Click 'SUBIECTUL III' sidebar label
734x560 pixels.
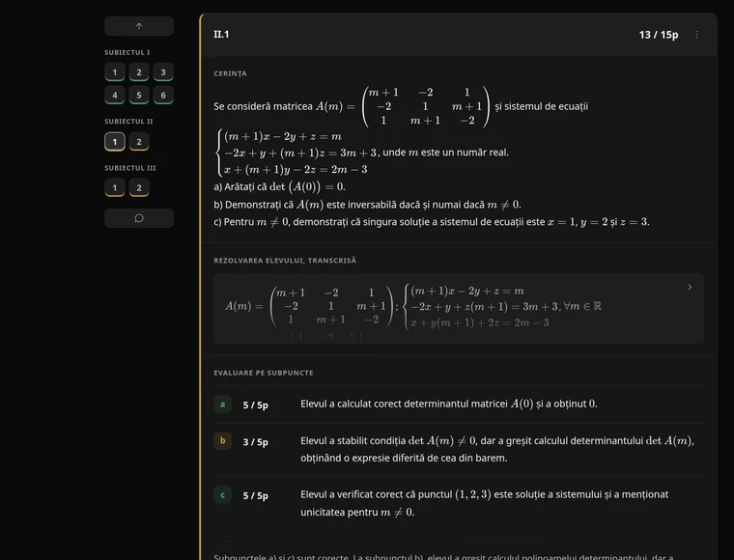click(x=130, y=168)
